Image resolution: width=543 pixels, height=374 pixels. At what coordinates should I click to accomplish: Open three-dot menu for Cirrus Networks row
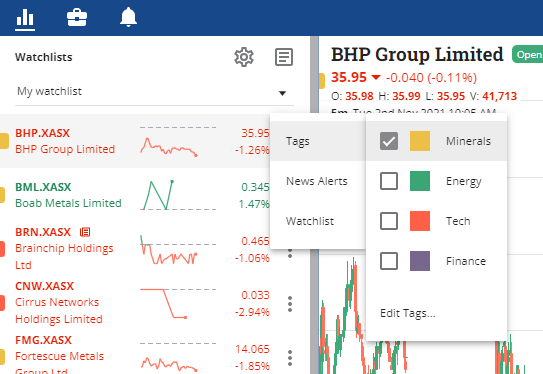click(x=290, y=304)
